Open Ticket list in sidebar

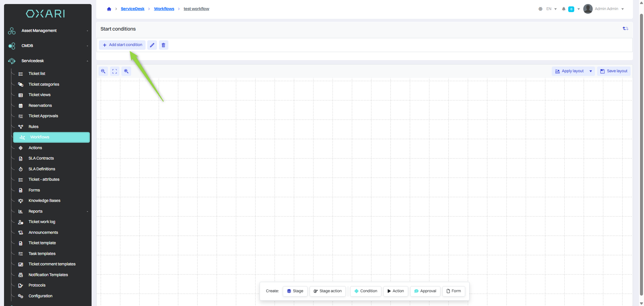point(37,74)
